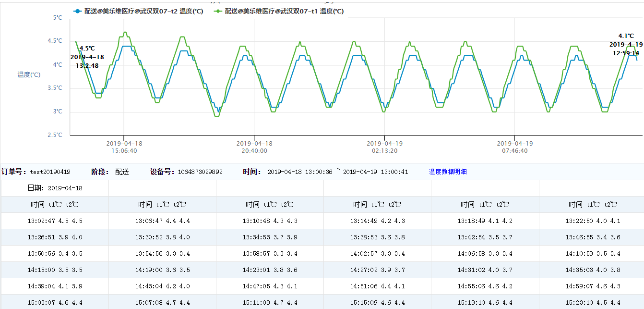Select the 14:39:04 4.1 3.9 cell
This screenshot has width=644, height=309.
pos(55,286)
